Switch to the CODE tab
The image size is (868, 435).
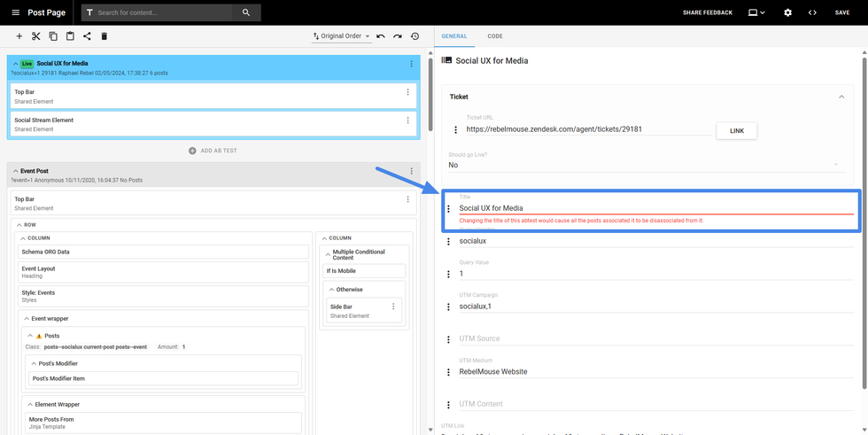[x=494, y=36]
